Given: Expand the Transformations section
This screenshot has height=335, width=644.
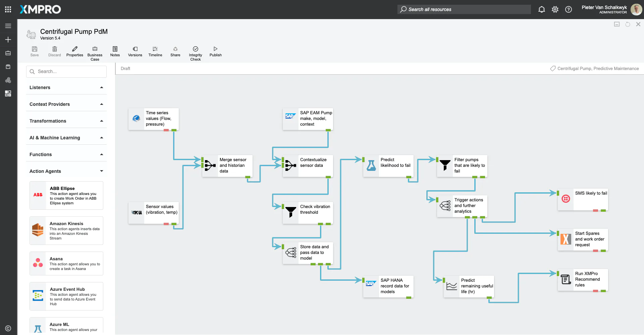Looking at the screenshot, I should 66,121.
